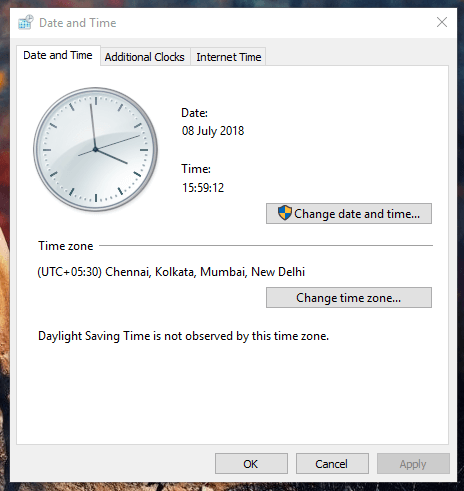Click the Daylight Saving Time notice text
The width and height of the screenshot is (464, 491).
(x=183, y=336)
